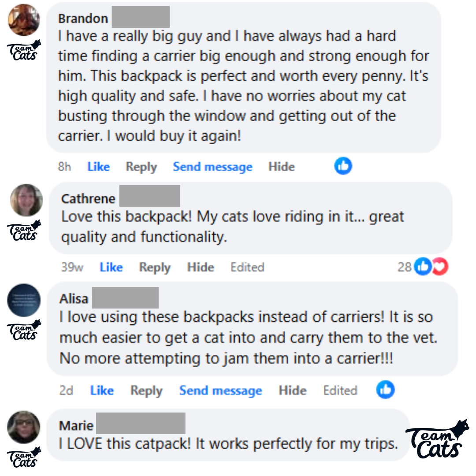Send message to Alisa
Screen dimensions: 476x476
point(221,390)
